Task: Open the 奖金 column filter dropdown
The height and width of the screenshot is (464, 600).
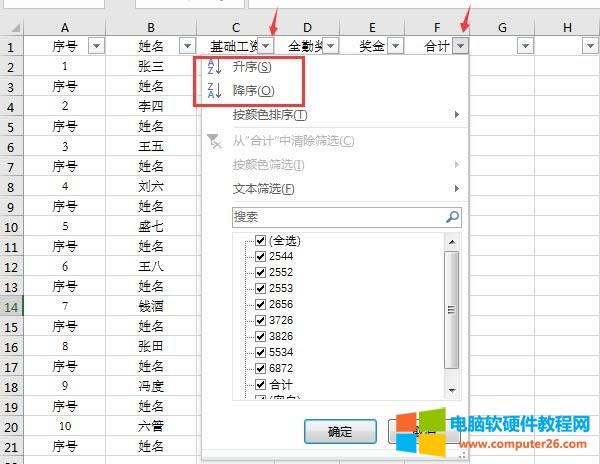Action: click(x=396, y=46)
